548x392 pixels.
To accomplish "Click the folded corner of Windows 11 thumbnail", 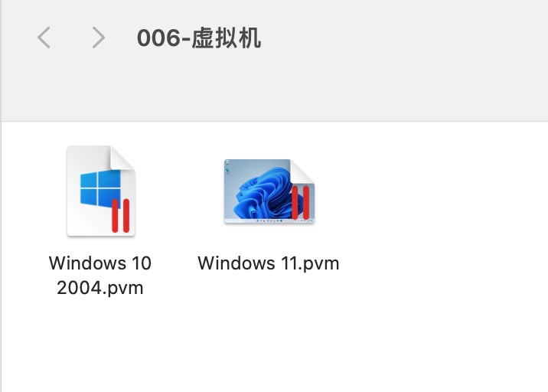I will 302,171.
